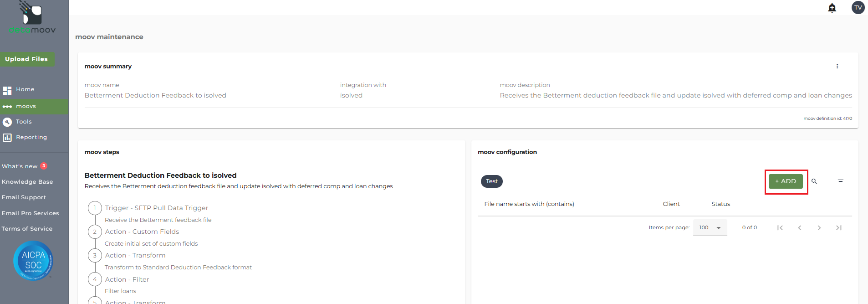Click the moov maintenance page heading
Screen dimensions: 868x304
pos(109,37)
